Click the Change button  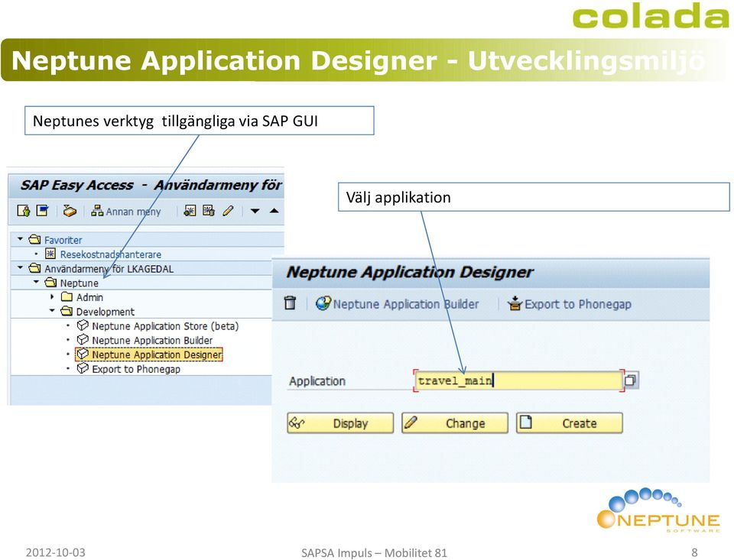pyautogui.click(x=454, y=423)
